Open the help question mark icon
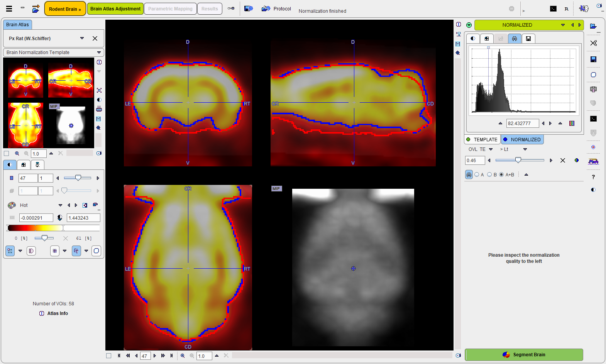Image resolution: width=606 pixels, height=364 pixels. pyautogui.click(x=593, y=177)
